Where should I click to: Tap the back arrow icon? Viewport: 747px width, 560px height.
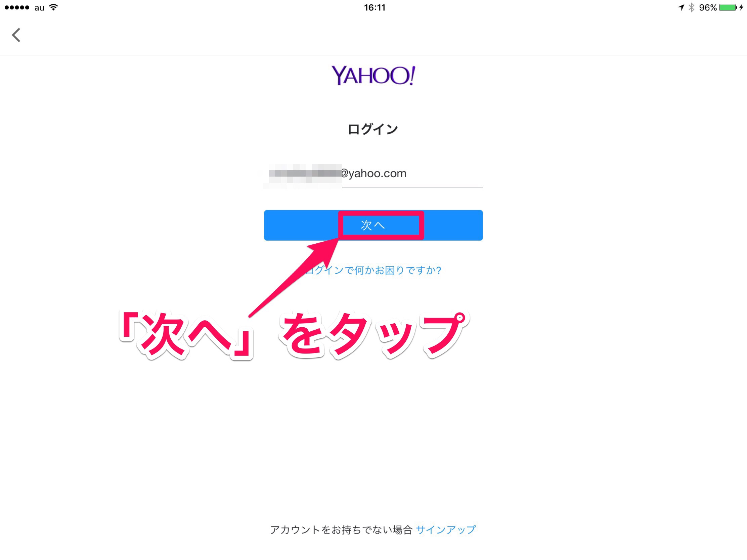coord(16,35)
